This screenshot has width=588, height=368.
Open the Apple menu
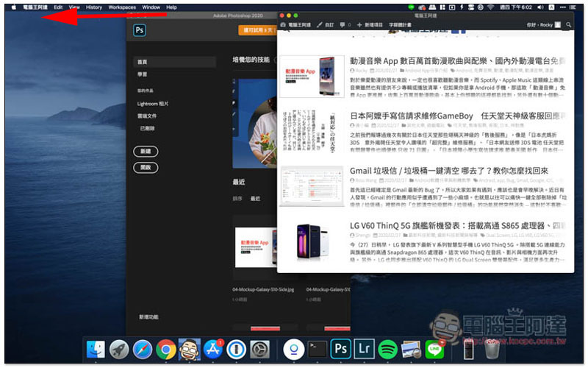14,7
